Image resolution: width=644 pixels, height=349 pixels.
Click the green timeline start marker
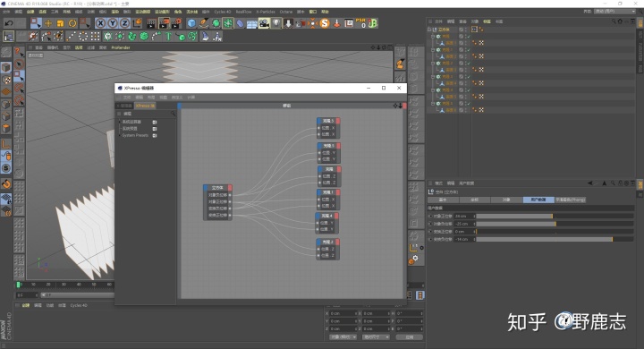pos(18,285)
